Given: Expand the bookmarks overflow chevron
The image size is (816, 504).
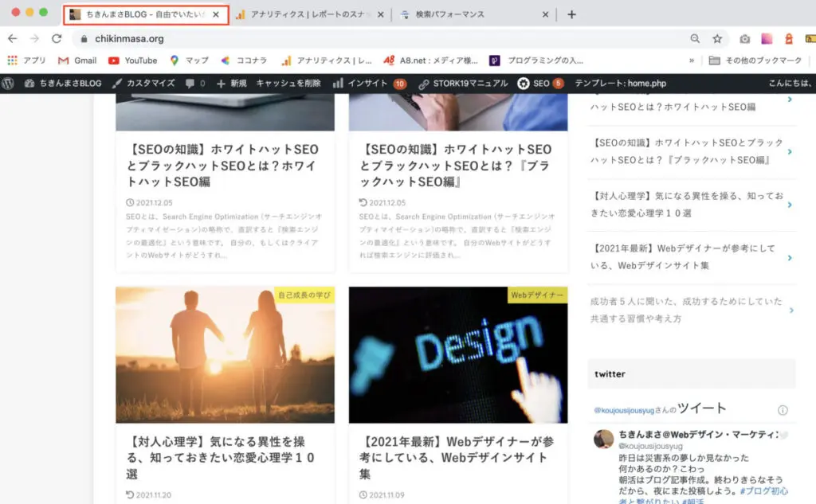Looking at the screenshot, I should point(692,61).
